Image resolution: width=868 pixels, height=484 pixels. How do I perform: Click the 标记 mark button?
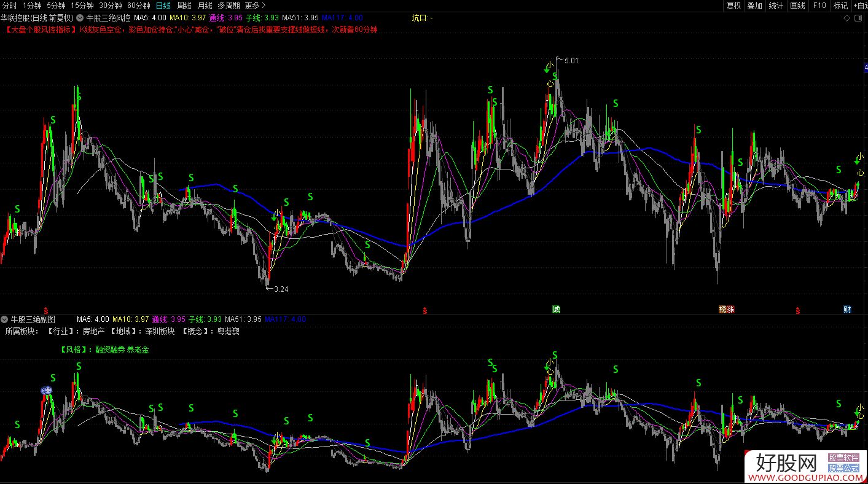point(840,6)
